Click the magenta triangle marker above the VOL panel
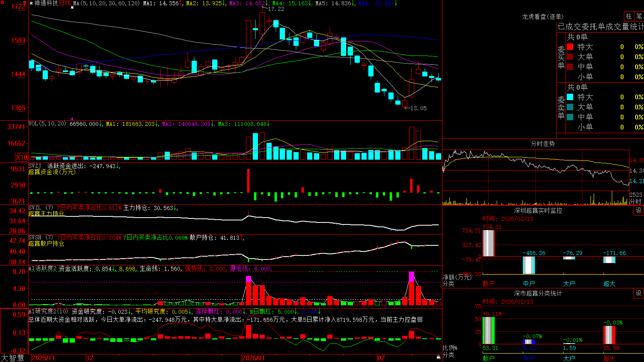This screenshot has width=644, height=362. [72, 119]
